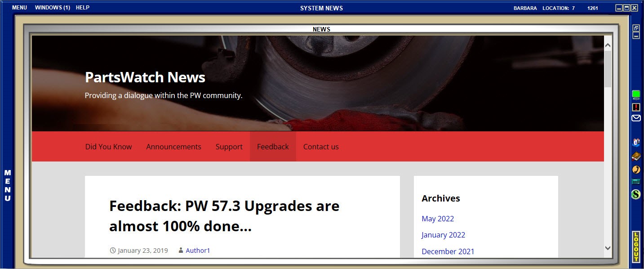The image size is (644, 269).
Task: Go to the Announcements page
Action: (173, 147)
